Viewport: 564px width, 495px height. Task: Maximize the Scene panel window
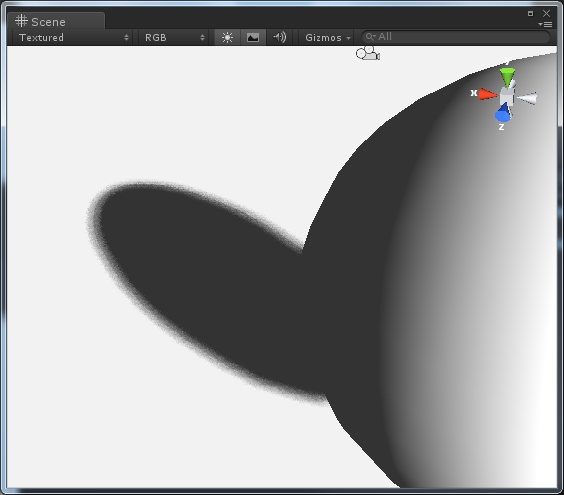tap(530, 14)
